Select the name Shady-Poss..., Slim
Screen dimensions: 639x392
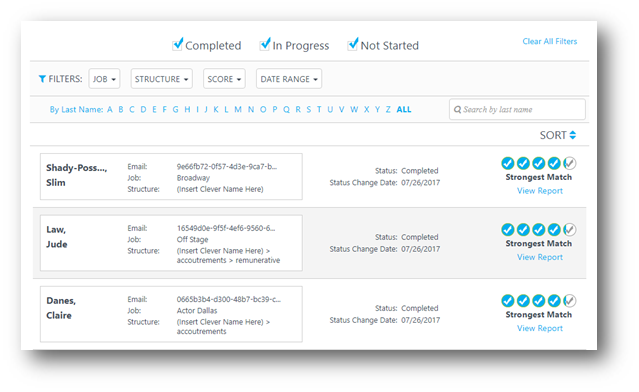(x=76, y=175)
